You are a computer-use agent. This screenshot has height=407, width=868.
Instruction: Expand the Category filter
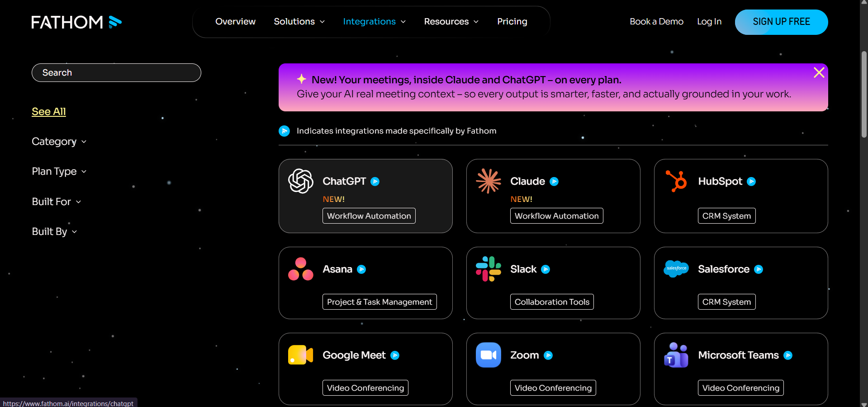pos(59,142)
